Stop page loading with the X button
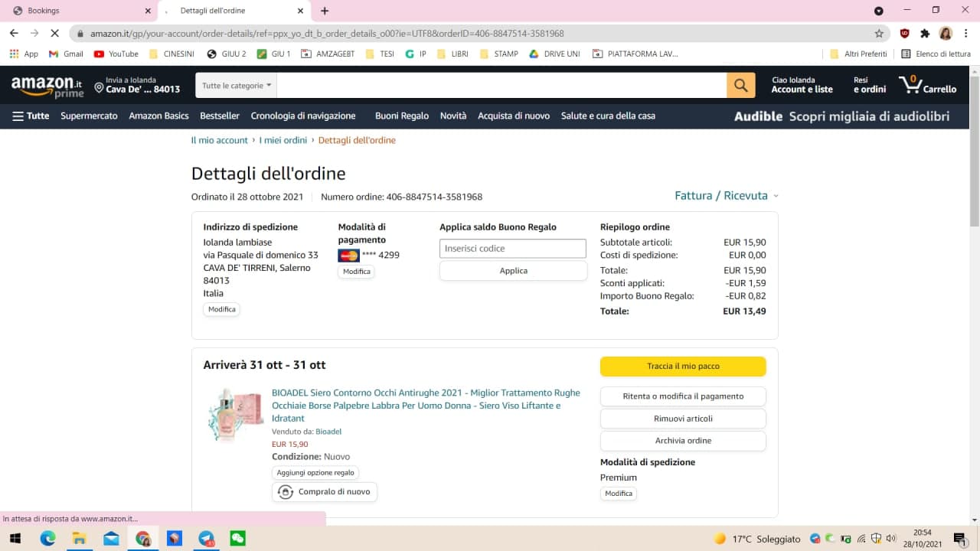 click(x=54, y=34)
